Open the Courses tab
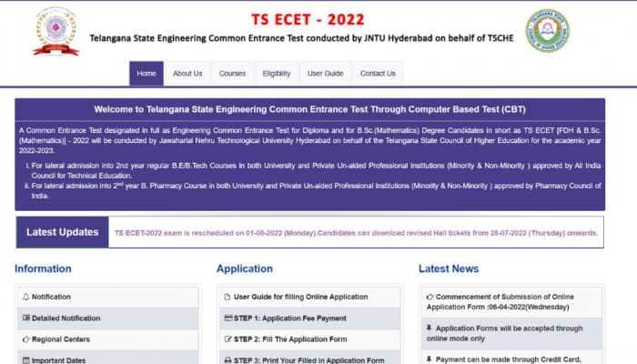This screenshot has width=637, height=364. [232, 74]
